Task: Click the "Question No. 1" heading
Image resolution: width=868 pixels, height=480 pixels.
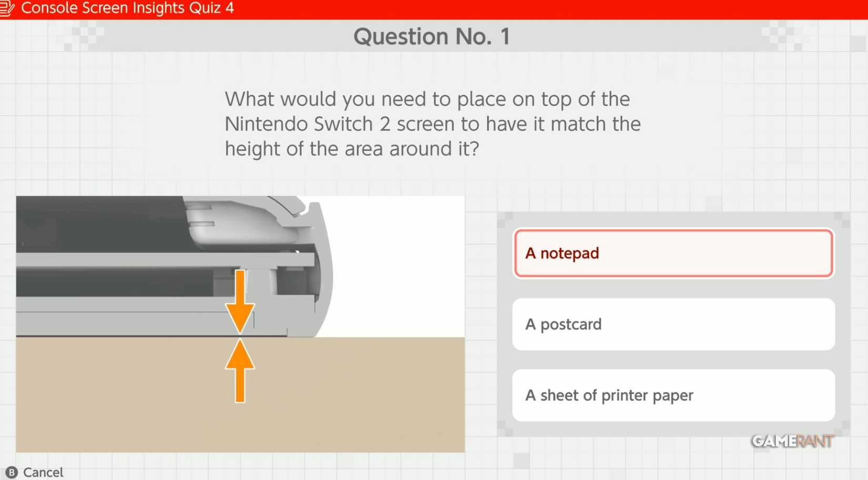Action: (x=431, y=36)
